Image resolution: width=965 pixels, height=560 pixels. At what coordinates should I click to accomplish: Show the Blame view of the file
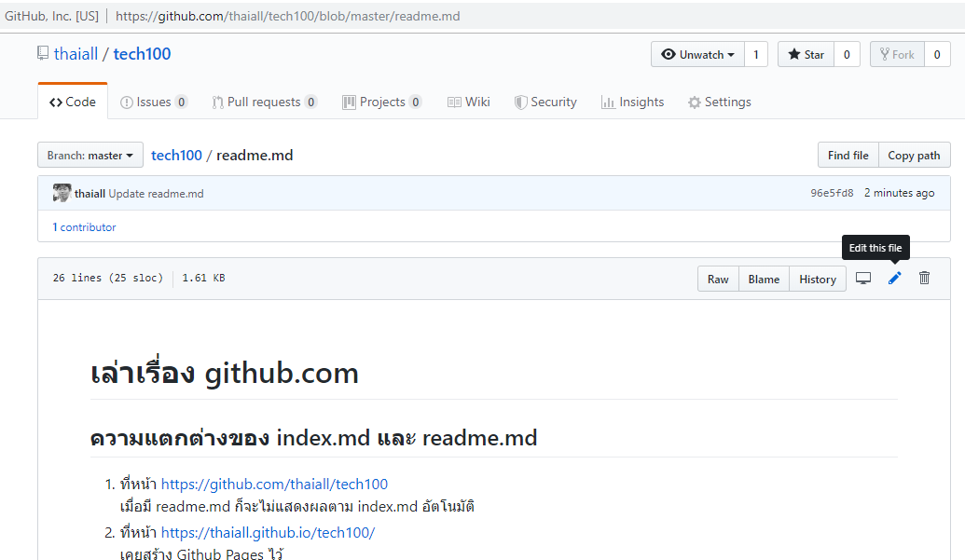point(763,280)
